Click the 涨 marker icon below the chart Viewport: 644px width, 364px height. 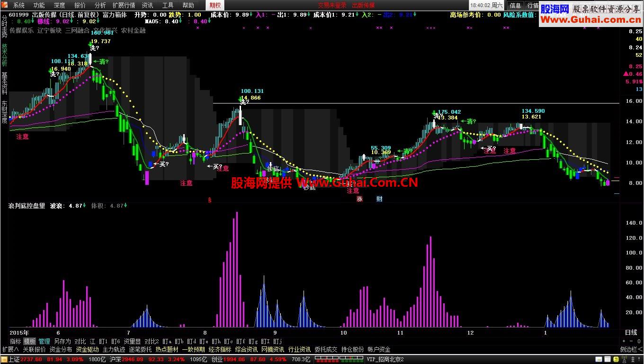[x=359, y=199]
